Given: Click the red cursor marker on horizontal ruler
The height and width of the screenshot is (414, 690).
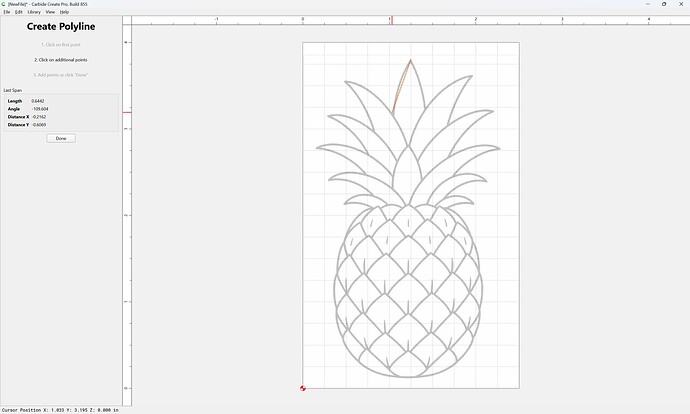Looking at the screenshot, I should [392, 20].
